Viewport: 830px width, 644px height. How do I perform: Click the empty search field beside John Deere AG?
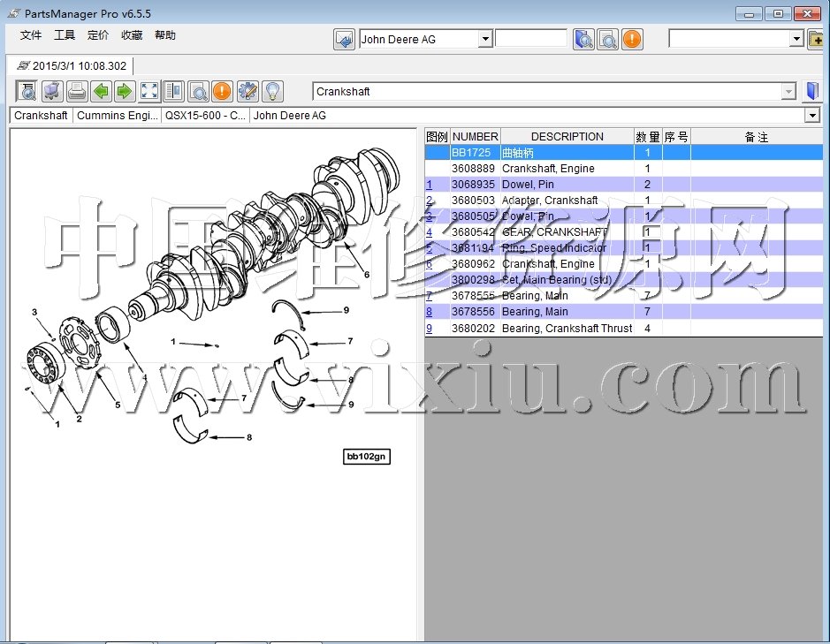click(x=531, y=39)
